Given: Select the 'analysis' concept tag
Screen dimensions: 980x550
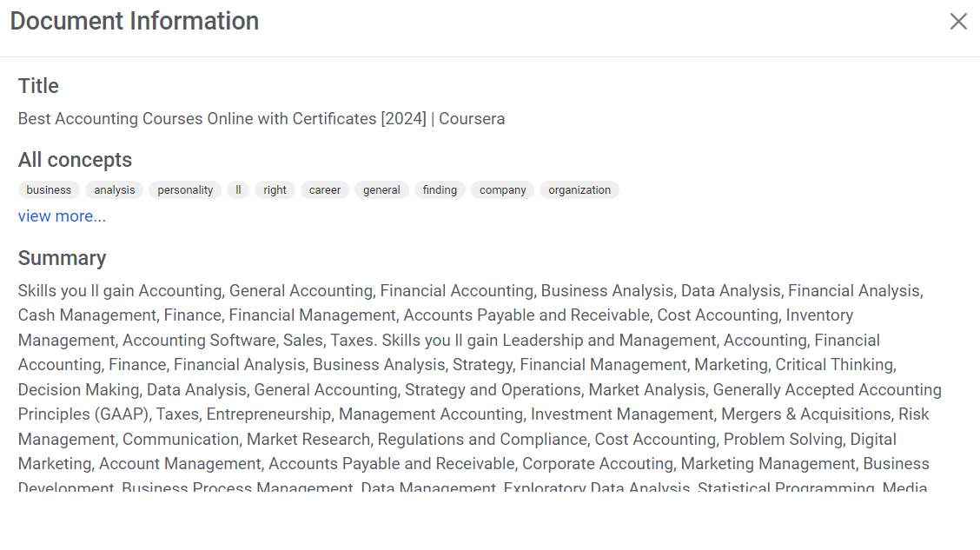Looking at the screenshot, I should [x=115, y=190].
